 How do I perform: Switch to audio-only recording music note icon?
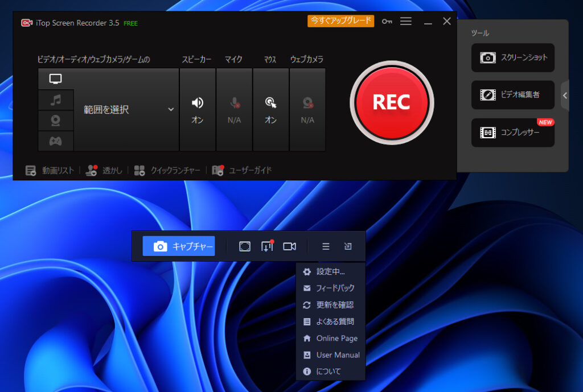click(x=56, y=100)
